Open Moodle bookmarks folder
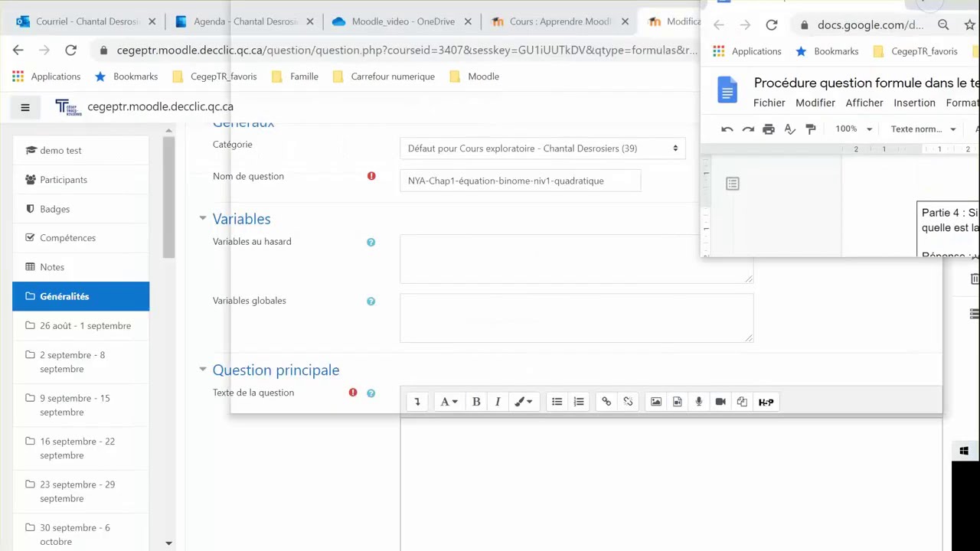The height and width of the screenshot is (551, 980). 475,77
